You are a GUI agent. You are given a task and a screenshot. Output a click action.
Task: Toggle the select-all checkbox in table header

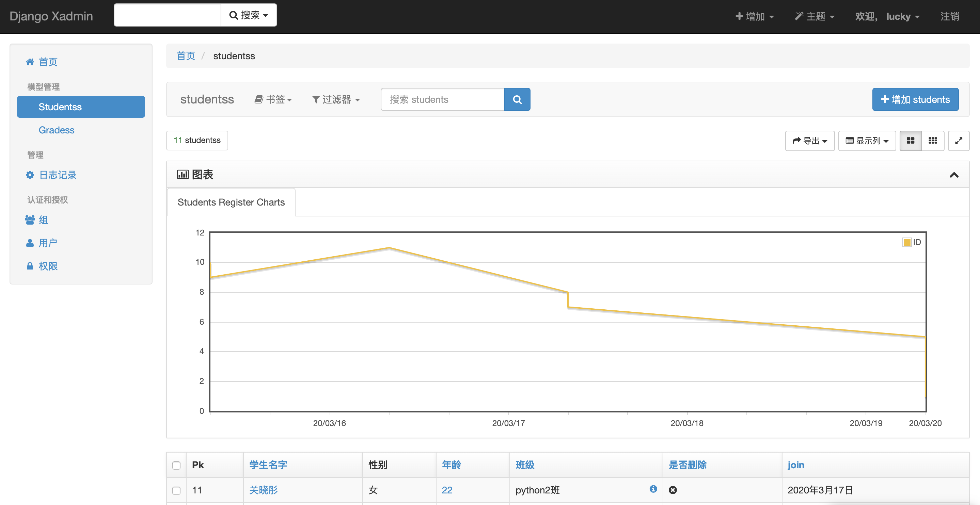(x=176, y=466)
